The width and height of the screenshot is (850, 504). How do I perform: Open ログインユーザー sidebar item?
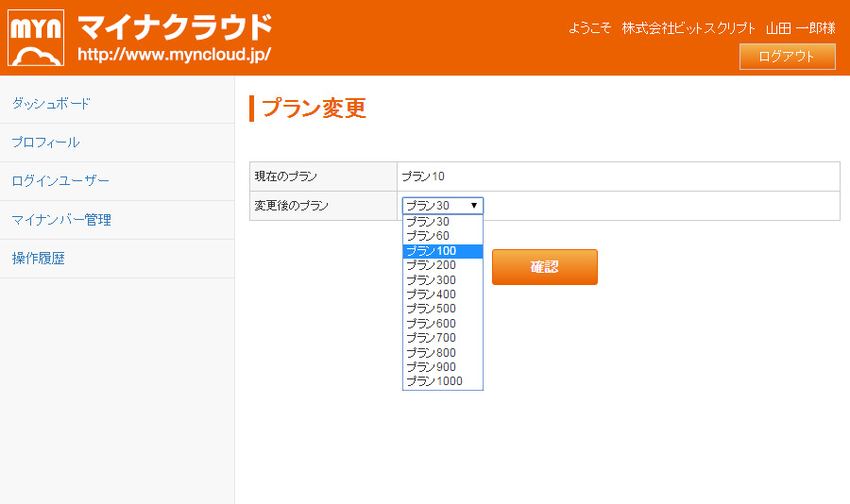click(x=60, y=181)
